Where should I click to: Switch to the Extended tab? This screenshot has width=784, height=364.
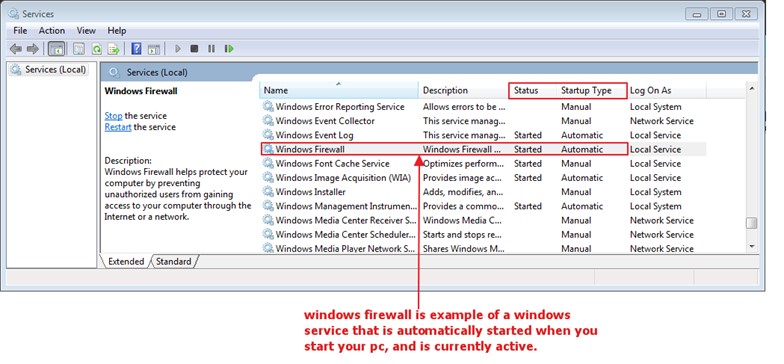click(126, 262)
